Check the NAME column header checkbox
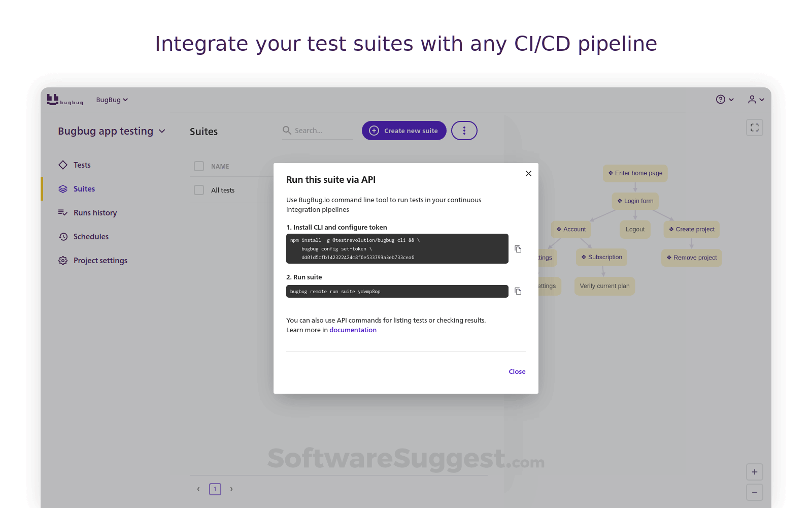The image size is (812, 508). pos(198,166)
